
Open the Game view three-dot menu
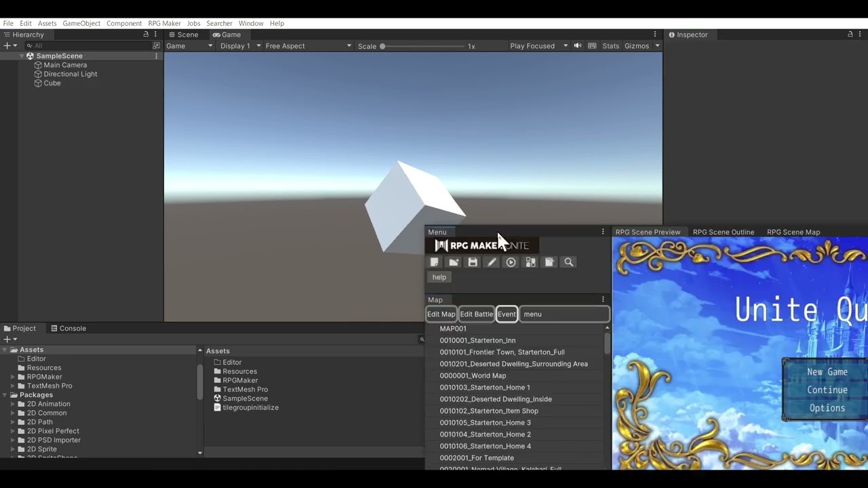click(x=655, y=35)
